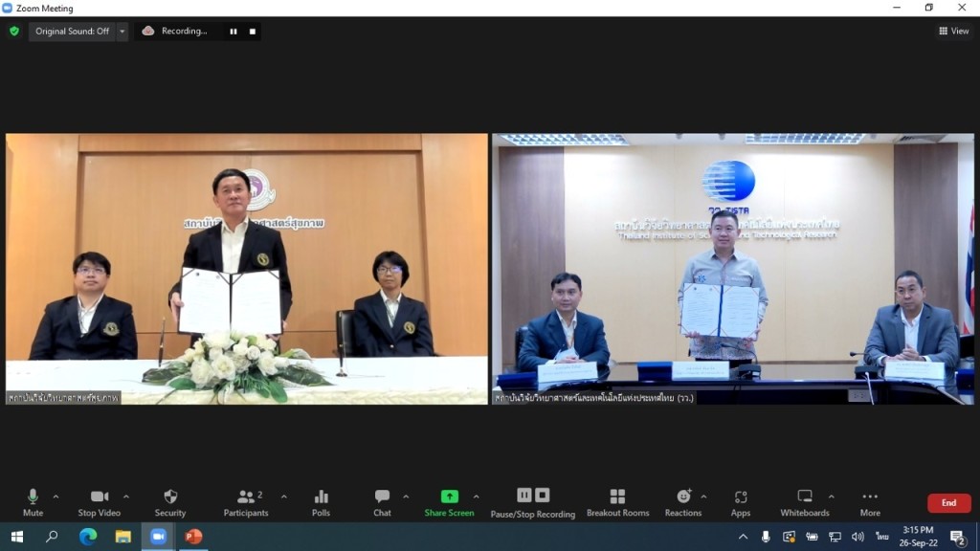Stop the cloud recording
The width and height of the screenshot is (980, 551).
252,31
